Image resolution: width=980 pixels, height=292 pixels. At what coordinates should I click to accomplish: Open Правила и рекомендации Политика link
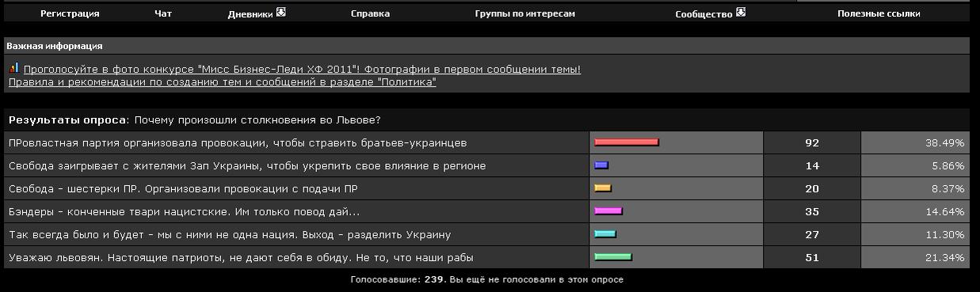pyautogui.click(x=222, y=82)
